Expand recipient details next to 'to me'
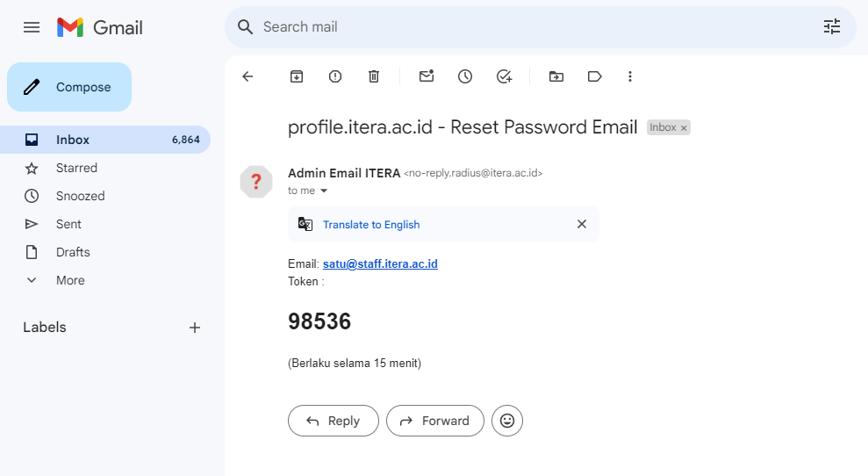The width and height of the screenshot is (868, 476). (x=324, y=191)
